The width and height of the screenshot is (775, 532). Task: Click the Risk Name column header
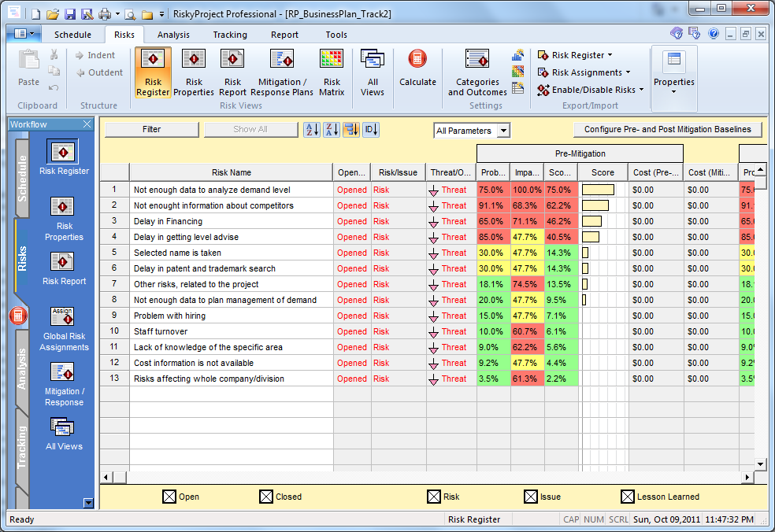coord(232,172)
